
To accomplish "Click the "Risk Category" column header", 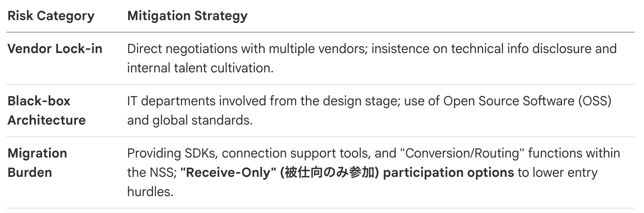I will (x=51, y=16).
